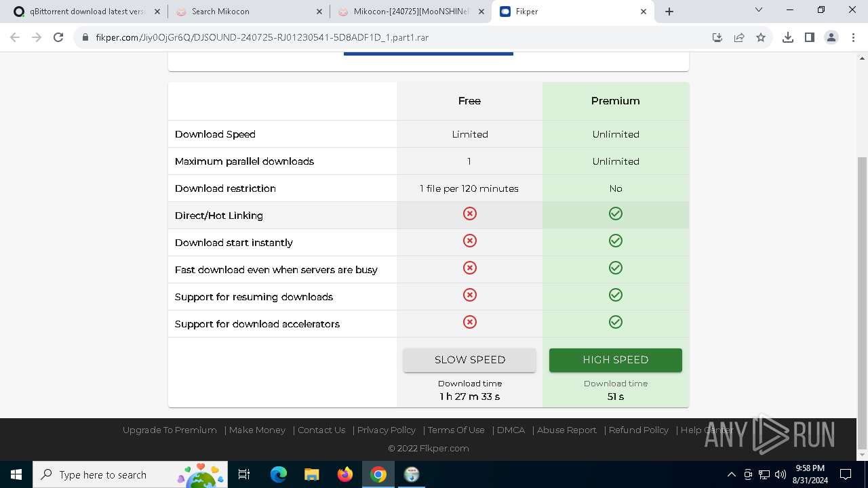
Task: Open the taskbar network icon
Action: pyautogui.click(x=764, y=474)
